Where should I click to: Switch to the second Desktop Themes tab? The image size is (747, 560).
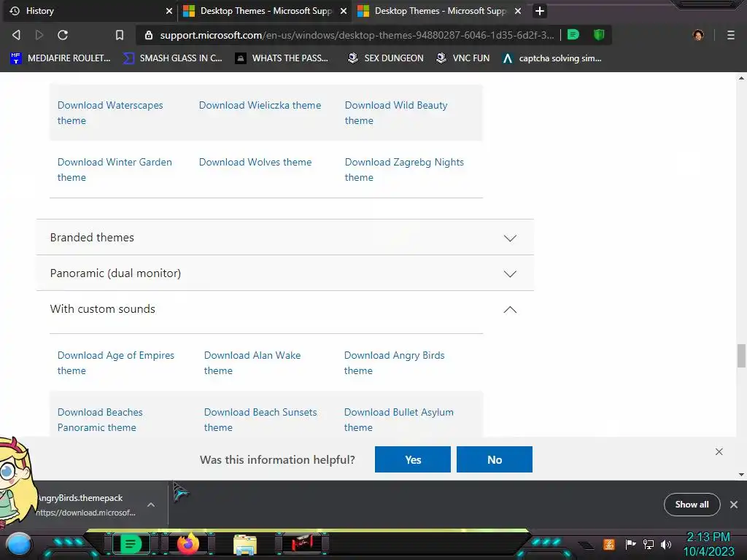coord(439,11)
